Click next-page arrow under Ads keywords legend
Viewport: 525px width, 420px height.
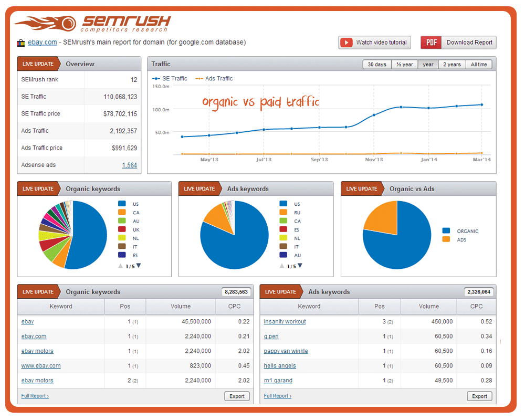pos(300,266)
